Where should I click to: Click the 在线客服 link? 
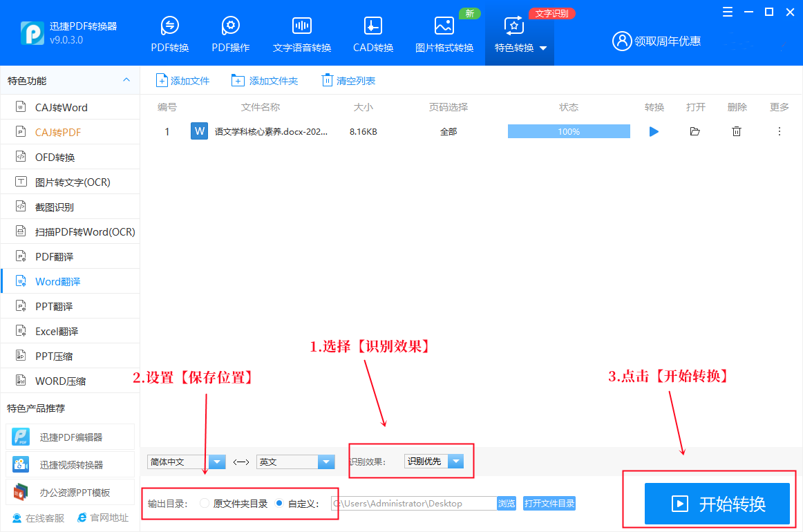pos(39,518)
